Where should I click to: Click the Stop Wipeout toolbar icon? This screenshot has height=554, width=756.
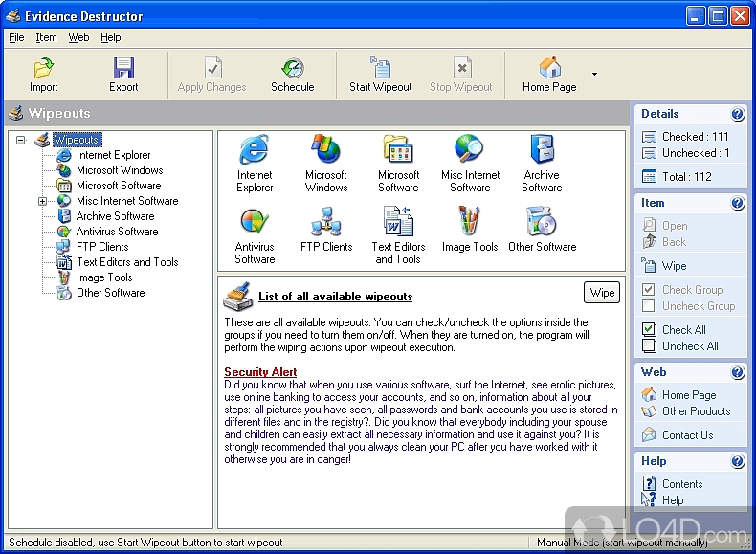[x=462, y=68]
